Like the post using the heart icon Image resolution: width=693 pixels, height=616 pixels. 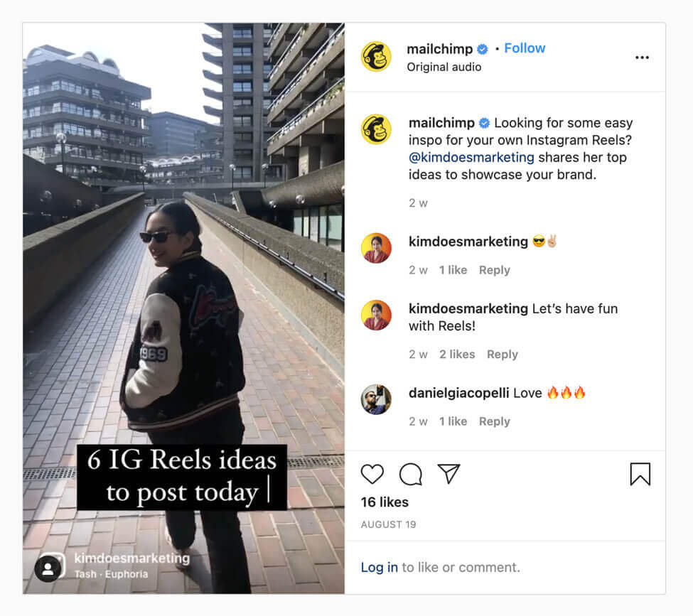(x=372, y=474)
